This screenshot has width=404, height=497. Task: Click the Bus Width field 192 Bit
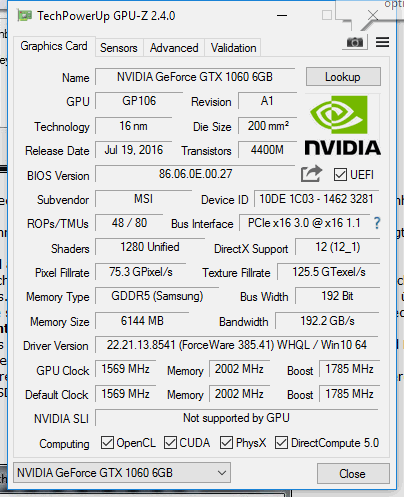tap(338, 296)
